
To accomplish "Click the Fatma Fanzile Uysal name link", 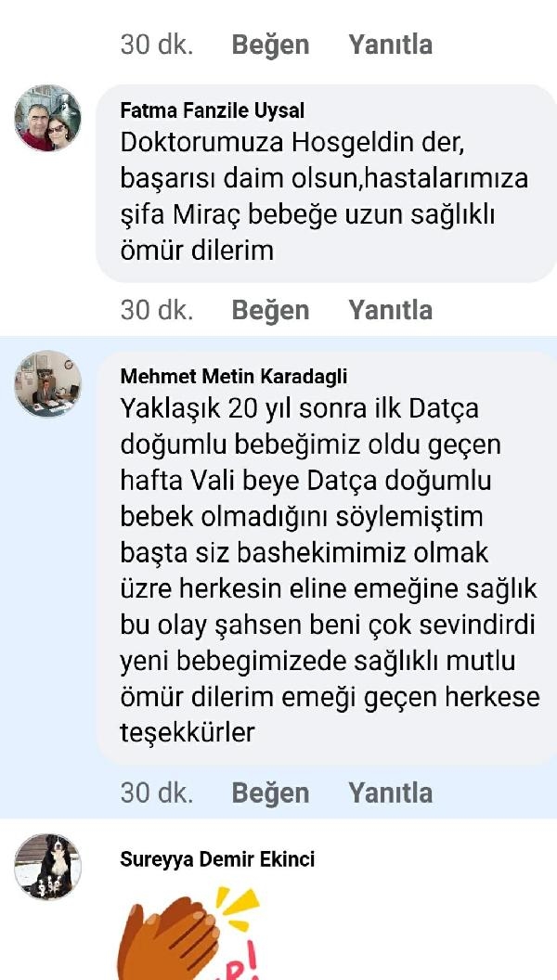I will [212, 110].
